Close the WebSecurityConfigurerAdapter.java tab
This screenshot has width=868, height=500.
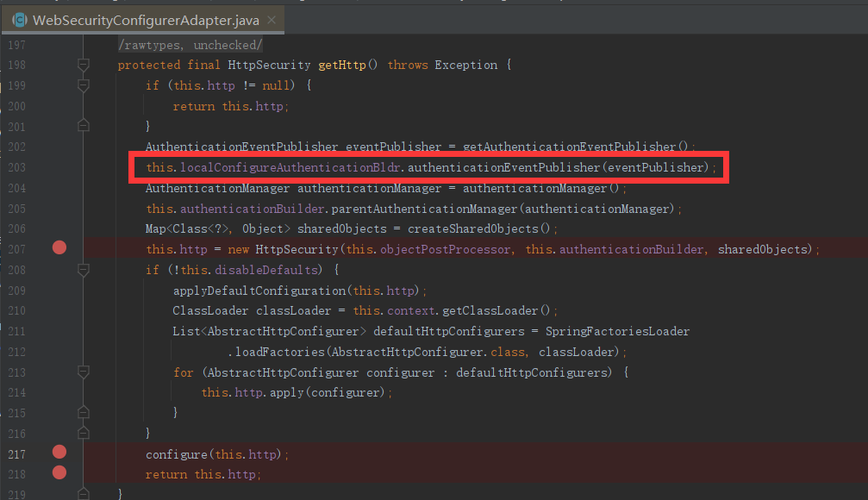click(x=272, y=19)
